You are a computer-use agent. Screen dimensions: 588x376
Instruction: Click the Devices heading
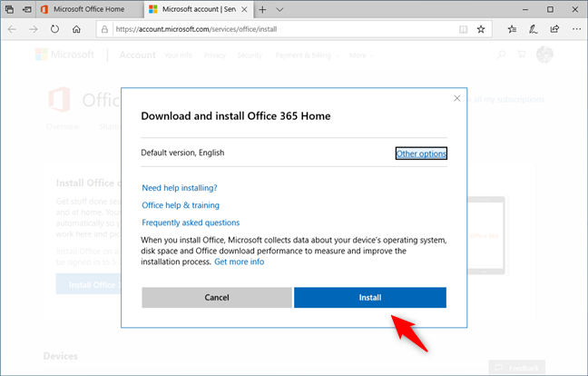coord(61,356)
